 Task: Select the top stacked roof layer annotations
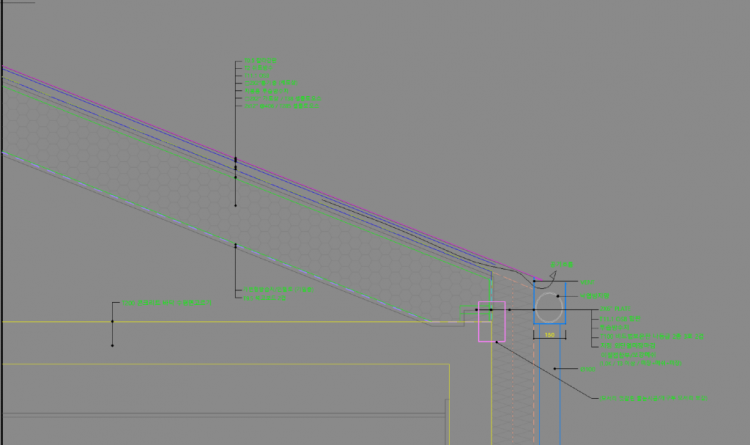coord(282,83)
